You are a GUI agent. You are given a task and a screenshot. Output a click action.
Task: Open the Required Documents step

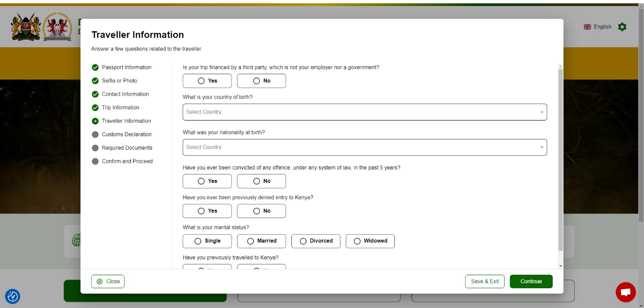[x=127, y=148]
